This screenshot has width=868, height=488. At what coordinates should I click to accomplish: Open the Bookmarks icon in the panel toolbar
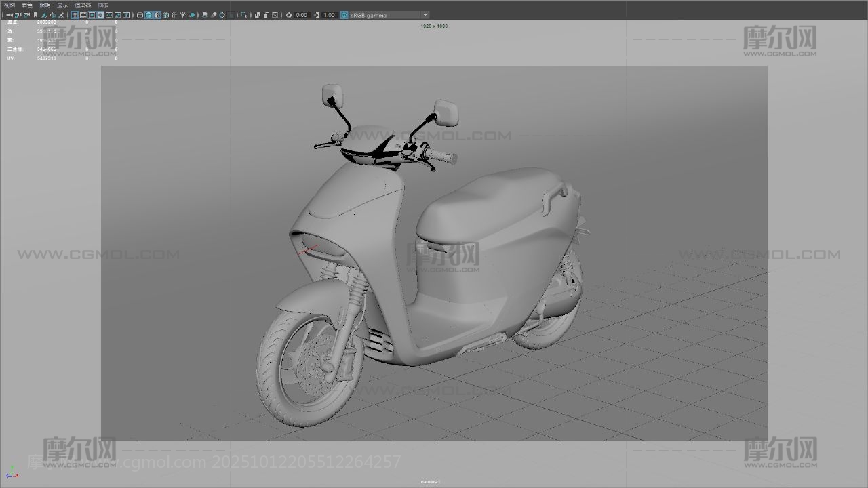35,15
